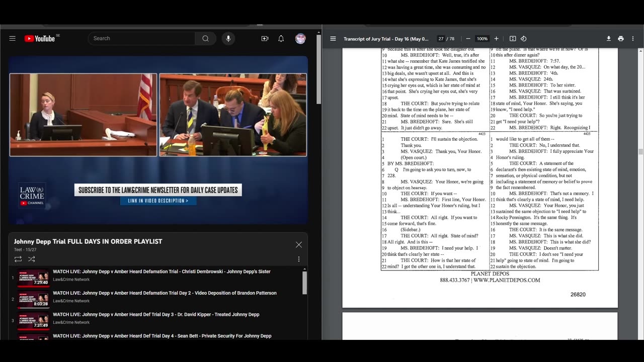Image resolution: width=644 pixels, height=362 pixels.
Task: Click the PDF page number field showing 27
Action: pyautogui.click(x=441, y=39)
